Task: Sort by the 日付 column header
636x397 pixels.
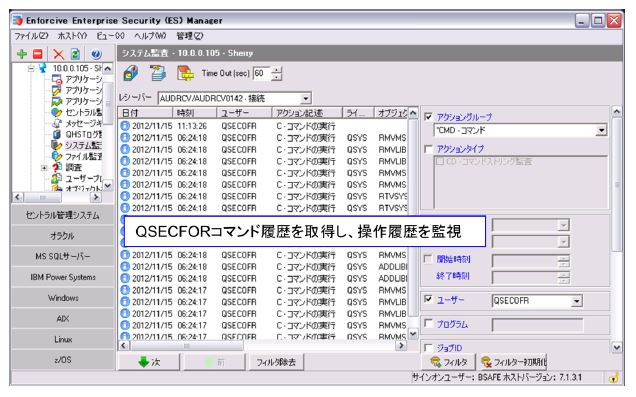Action: point(146,113)
